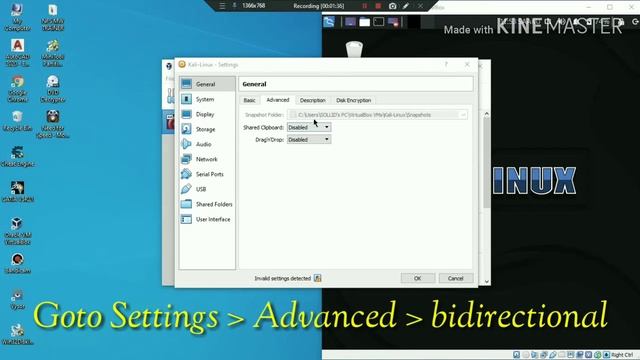
Task: Open the Cheat Engine desktop shortcut
Action: coord(17,157)
